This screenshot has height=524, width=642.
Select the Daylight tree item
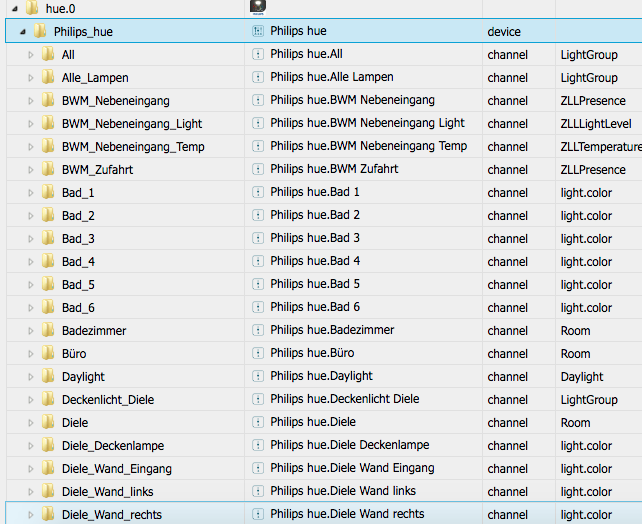point(84,377)
